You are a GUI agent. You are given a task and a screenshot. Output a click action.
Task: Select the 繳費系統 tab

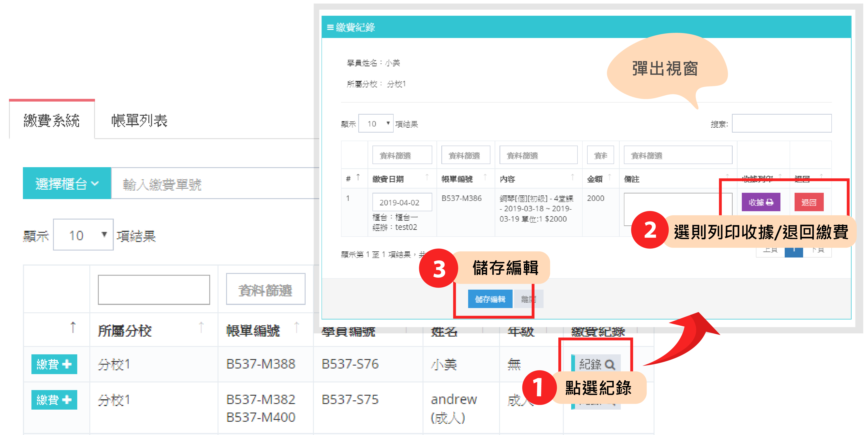click(52, 120)
